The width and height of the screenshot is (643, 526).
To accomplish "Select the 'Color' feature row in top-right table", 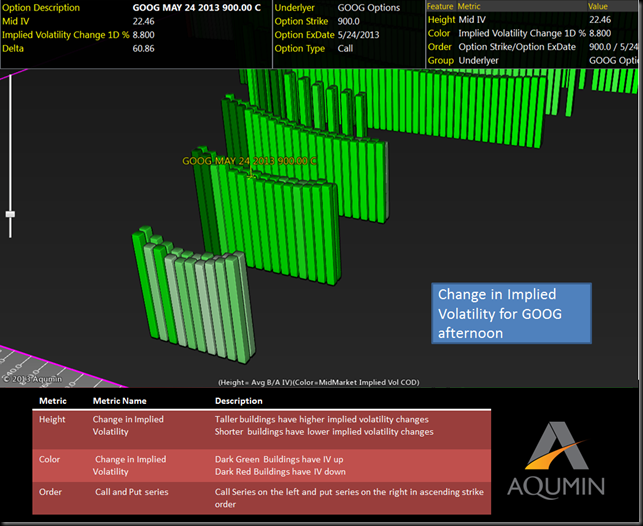I will [532, 33].
